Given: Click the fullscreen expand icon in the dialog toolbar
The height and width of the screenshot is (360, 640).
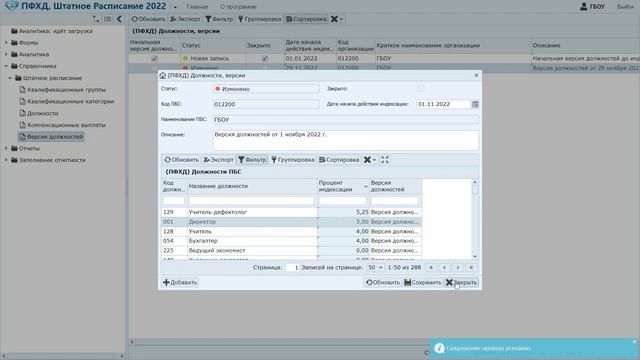Looking at the screenshot, I should [x=385, y=160].
